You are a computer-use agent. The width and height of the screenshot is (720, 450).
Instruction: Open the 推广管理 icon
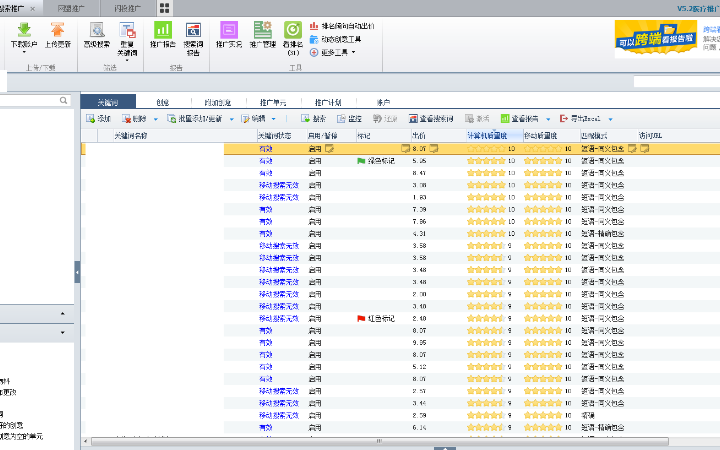pos(263,30)
